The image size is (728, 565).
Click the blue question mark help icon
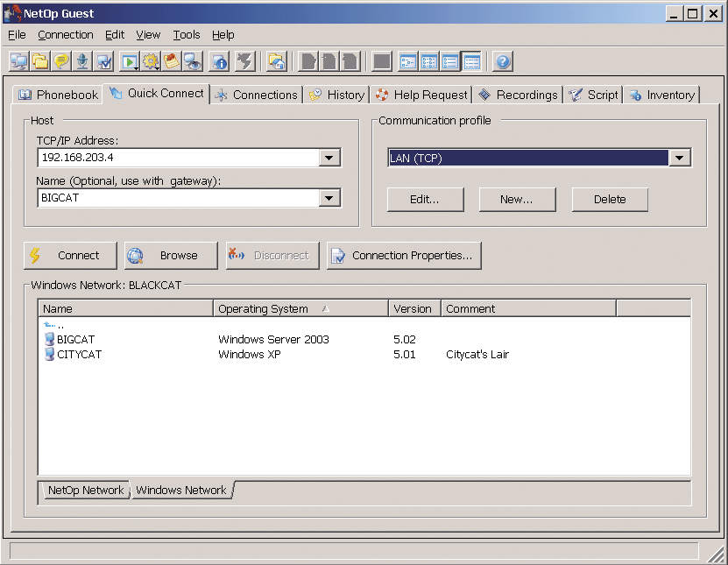pos(503,61)
